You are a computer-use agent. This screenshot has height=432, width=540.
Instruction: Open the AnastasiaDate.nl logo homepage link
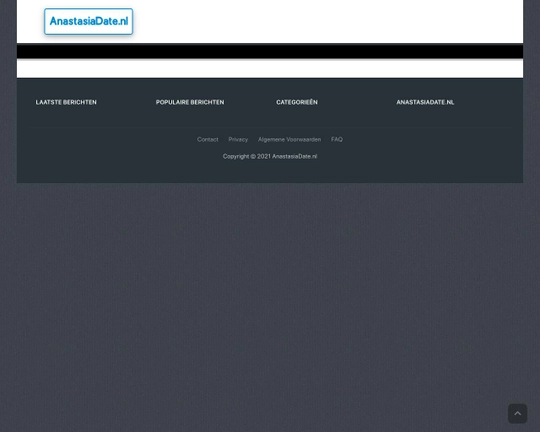click(x=89, y=21)
